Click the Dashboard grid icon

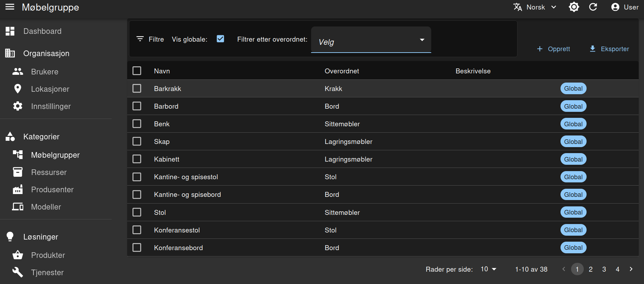[10, 31]
